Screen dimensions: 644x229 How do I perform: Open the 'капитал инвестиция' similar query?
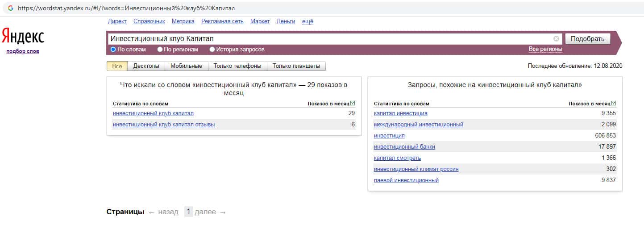pyautogui.click(x=400, y=113)
